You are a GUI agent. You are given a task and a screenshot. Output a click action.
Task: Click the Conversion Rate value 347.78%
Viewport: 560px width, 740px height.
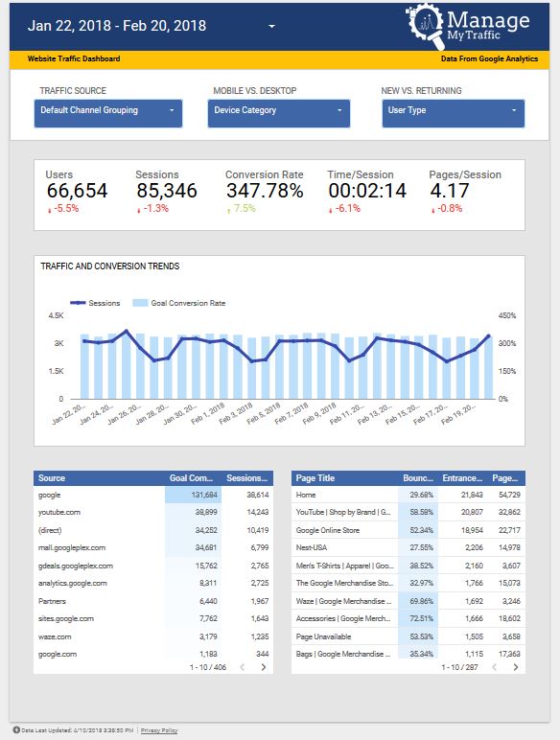[265, 191]
